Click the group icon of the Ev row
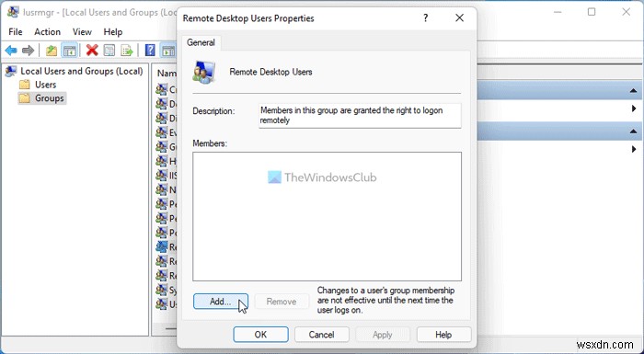Viewport: 644px width, 354px height. pos(161,132)
